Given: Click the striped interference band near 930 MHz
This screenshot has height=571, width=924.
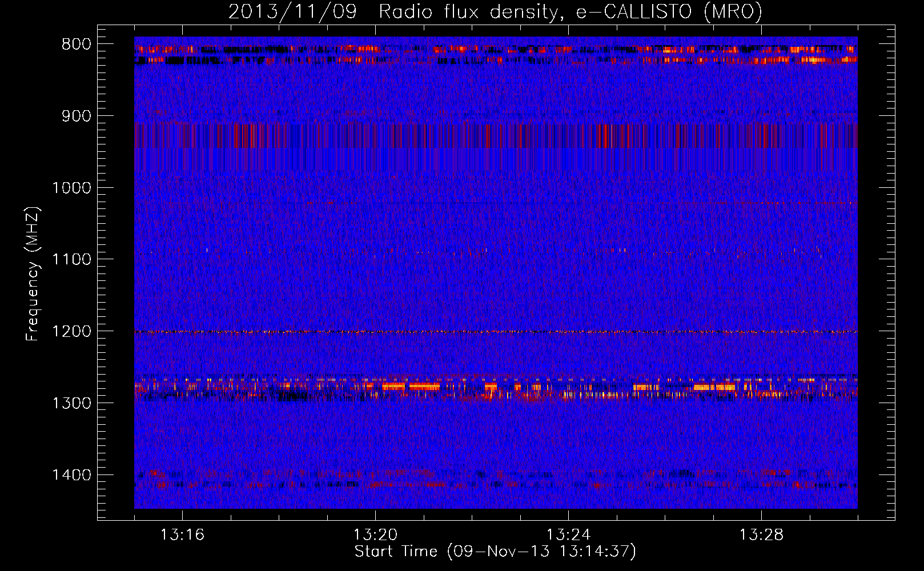Looking at the screenshot, I should click(x=496, y=136).
